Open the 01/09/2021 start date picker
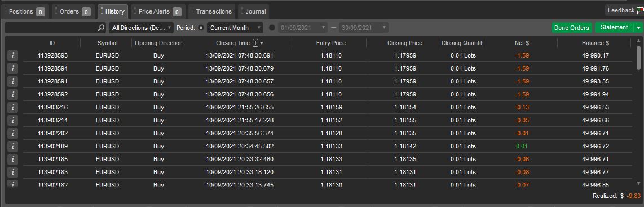Image resolution: width=644 pixels, height=207 pixels. [303, 28]
